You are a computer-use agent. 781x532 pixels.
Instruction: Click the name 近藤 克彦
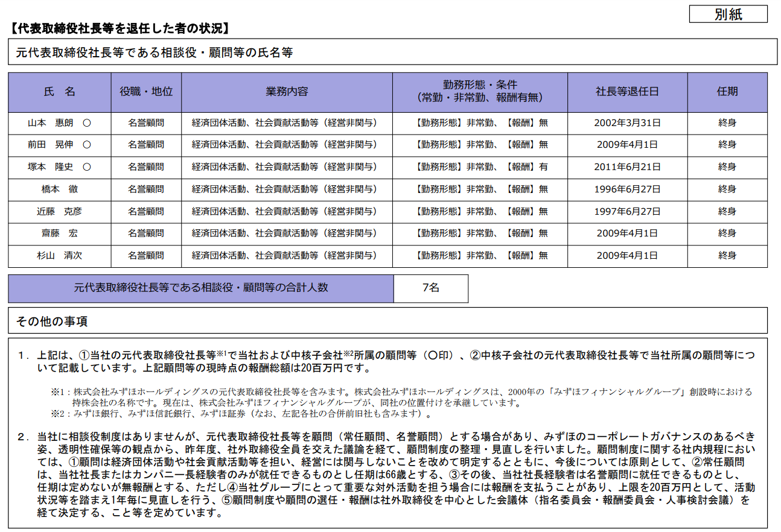59,212
